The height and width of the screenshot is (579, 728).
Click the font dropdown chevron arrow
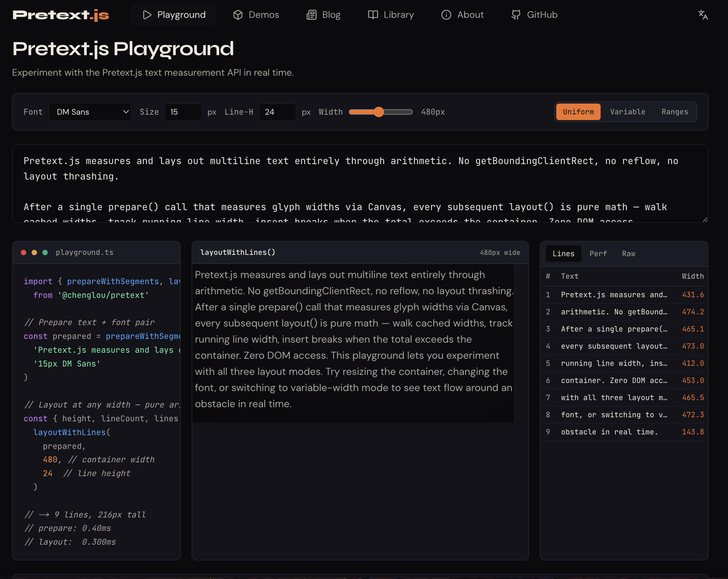click(126, 112)
